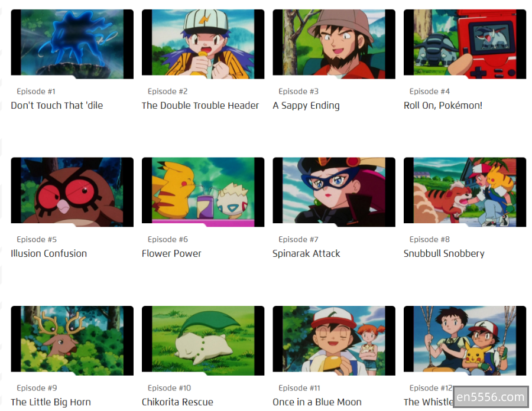This screenshot has height=411, width=532.
Task: Select the "Spinarak Attack" title link
Action: pyautogui.click(x=306, y=254)
